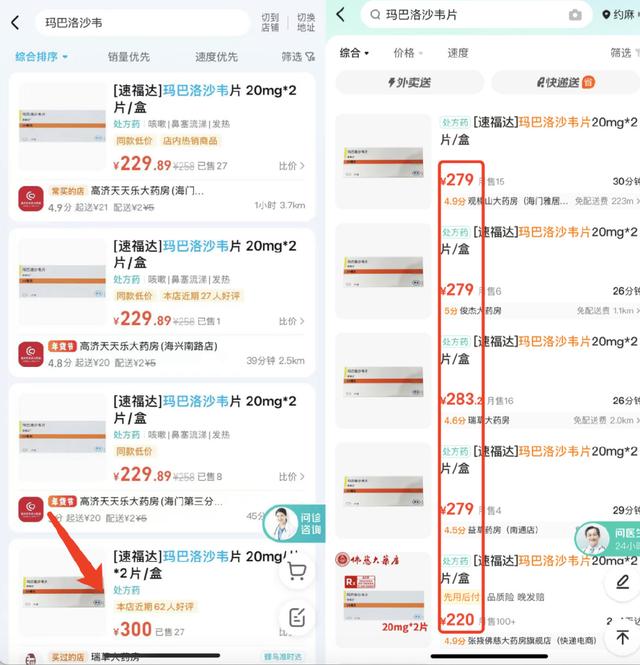Viewport: 640px width, 665px height.
Task: Tap the back arrow beside 玛巴洛沙韦片 search
Action: tap(341, 14)
